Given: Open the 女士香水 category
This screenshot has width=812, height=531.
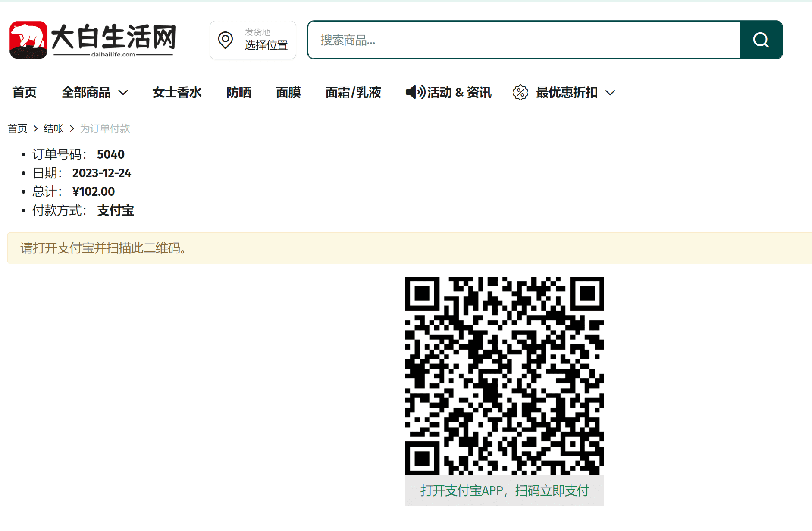Looking at the screenshot, I should [177, 92].
